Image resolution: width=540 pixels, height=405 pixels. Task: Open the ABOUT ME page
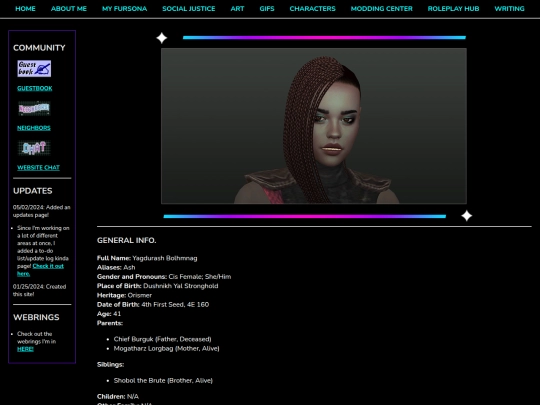[69, 9]
